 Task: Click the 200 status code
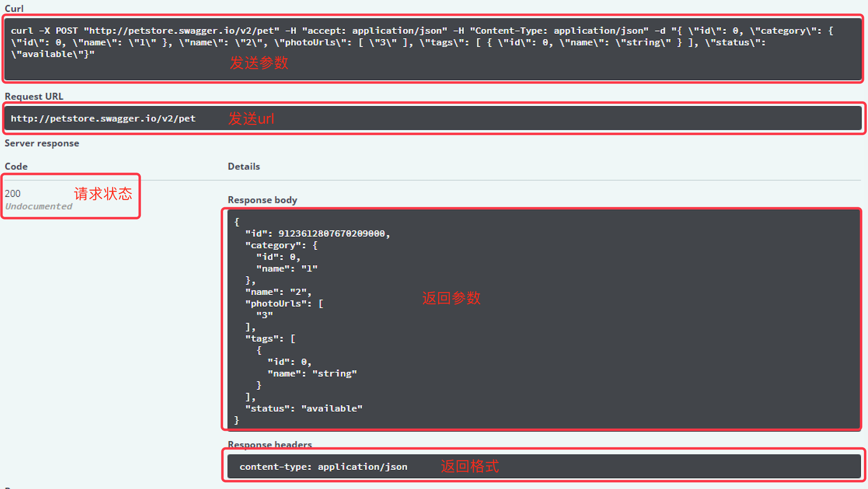13,194
